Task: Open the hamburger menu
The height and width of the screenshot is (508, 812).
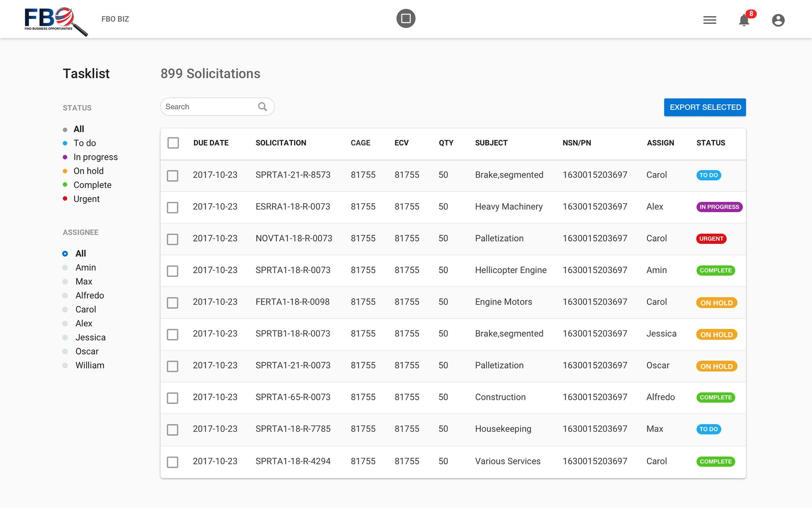Action: 710,20
